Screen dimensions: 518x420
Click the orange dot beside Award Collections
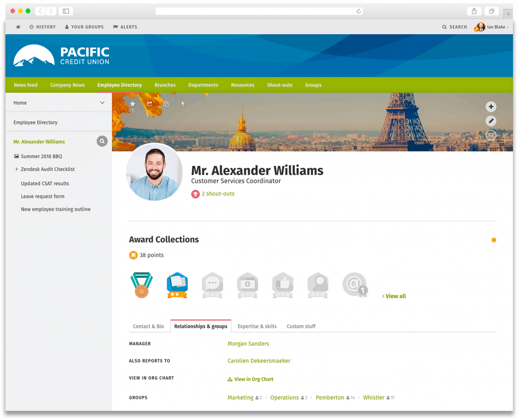pyautogui.click(x=494, y=240)
